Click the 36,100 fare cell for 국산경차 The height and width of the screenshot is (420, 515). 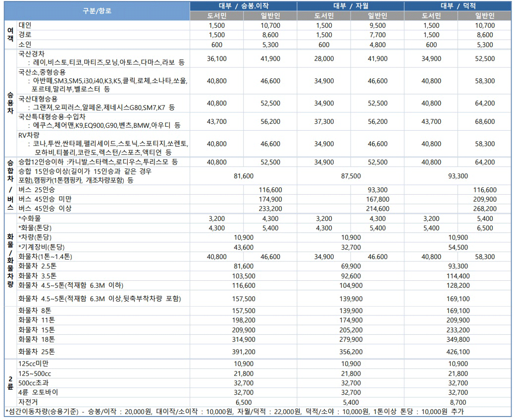(216, 58)
